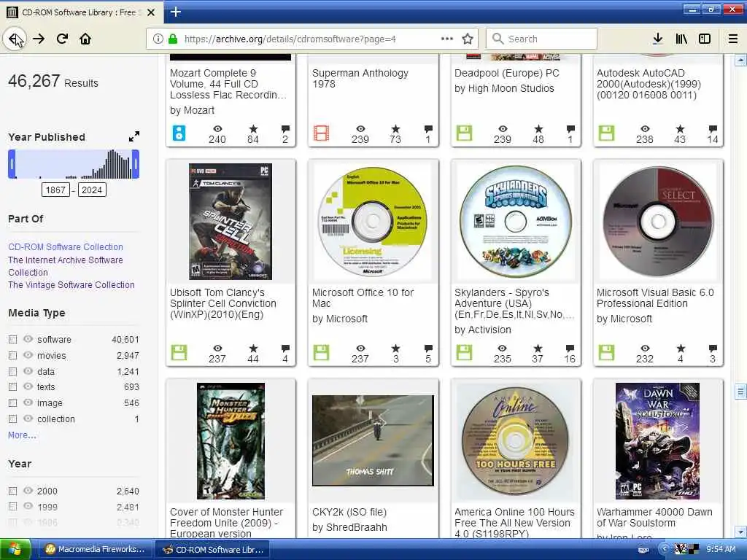Screen dimensions: 747x560
Task: Click the floppy icon on Office 10 card
Action: pyautogui.click(x=322, y=353)
